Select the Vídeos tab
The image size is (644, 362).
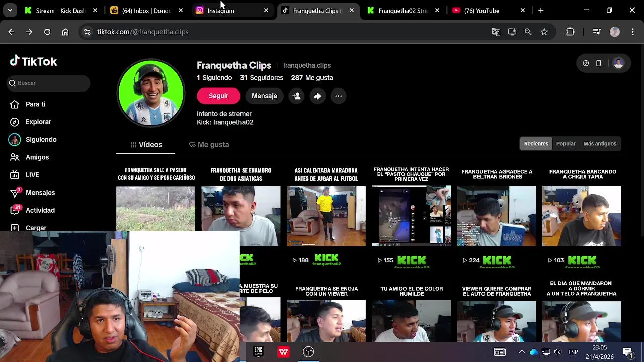coord(146,144)
